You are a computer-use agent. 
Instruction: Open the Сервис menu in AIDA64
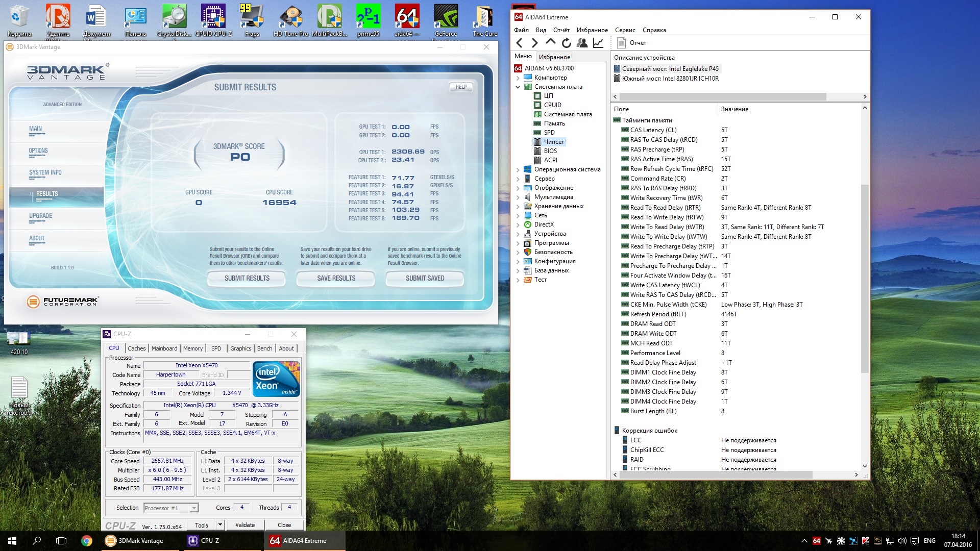coord(625,30)
